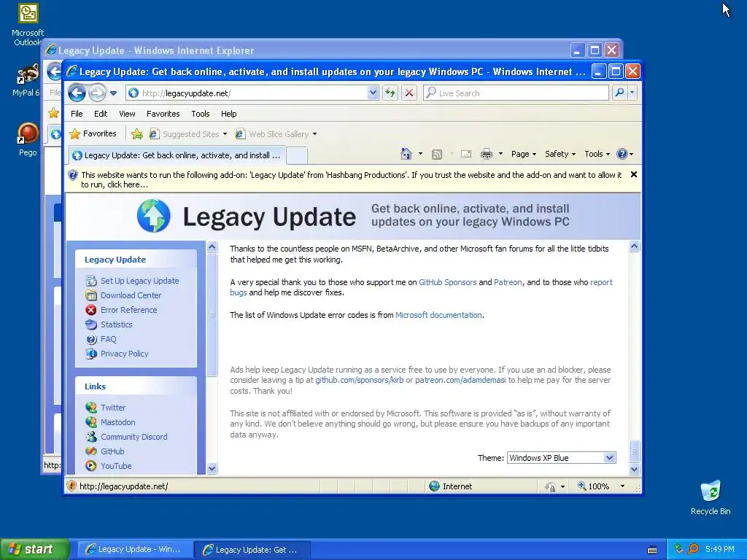This screenshot has height=560, width=747.
Task: Open the Theme Windows XP Blue dropdown
Action: click(561, 458)
